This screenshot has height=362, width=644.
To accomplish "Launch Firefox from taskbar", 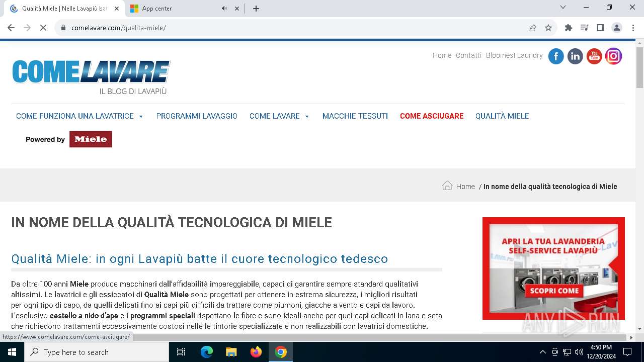I will pyautogui.click(x=256, y=352).
